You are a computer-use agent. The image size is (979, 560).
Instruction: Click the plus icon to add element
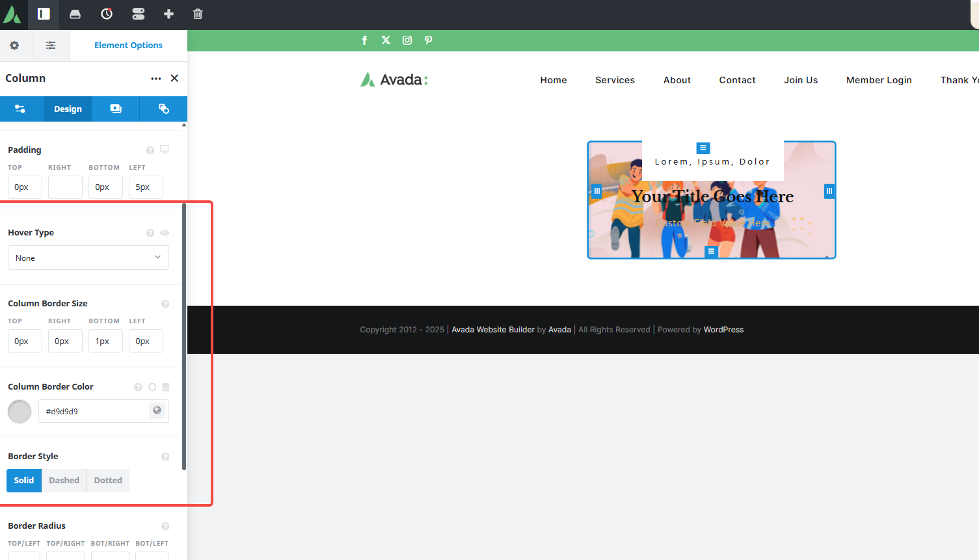[x=168, y=14]
